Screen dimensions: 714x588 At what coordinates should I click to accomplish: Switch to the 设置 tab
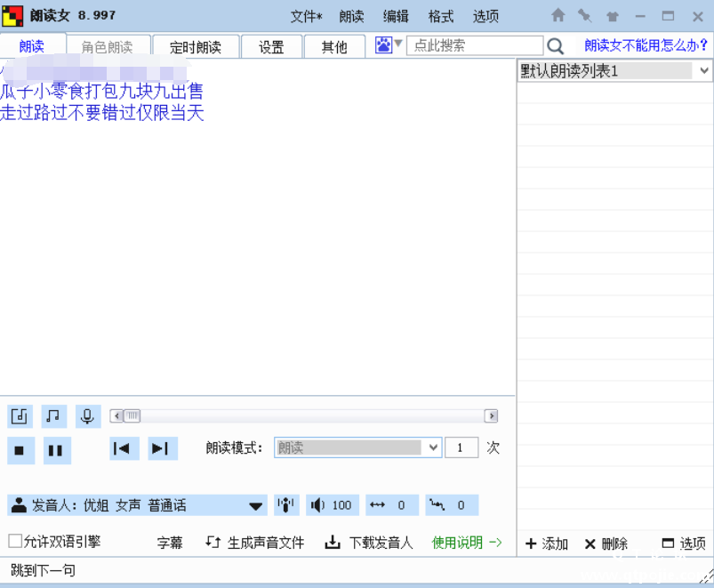tap(271, 47)
